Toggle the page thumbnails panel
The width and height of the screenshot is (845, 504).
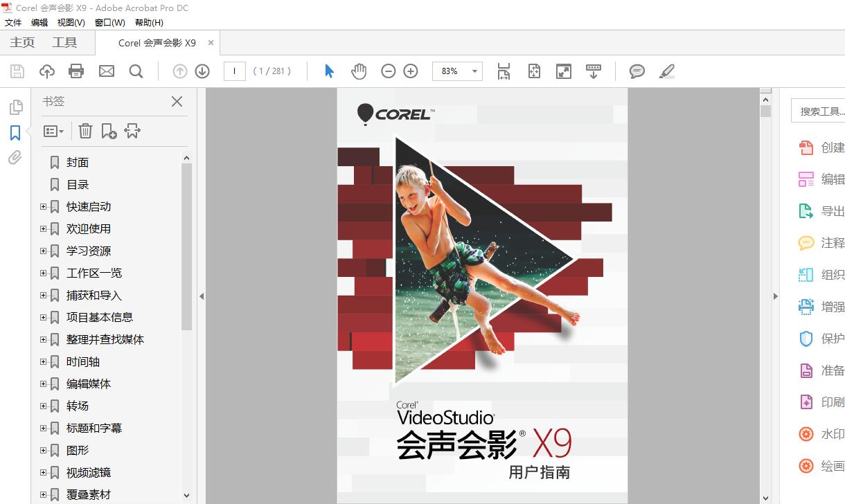(x=15, y=107)
